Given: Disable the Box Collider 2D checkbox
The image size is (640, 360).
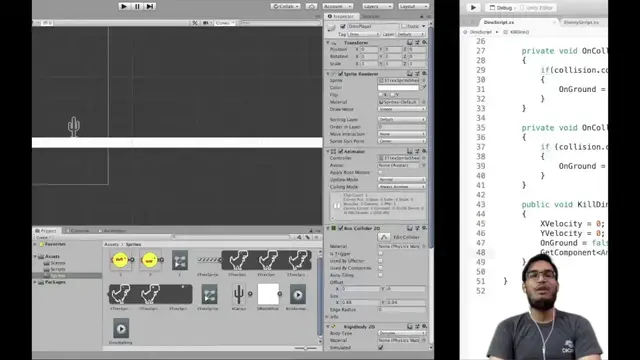Looking at the screenshot, I should 340,228.
